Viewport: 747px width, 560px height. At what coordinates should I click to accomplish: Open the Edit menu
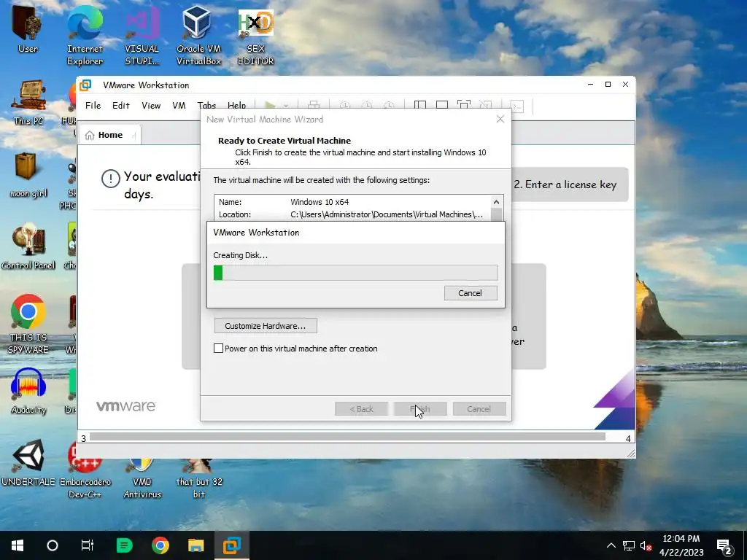click(x=120, y=105)
